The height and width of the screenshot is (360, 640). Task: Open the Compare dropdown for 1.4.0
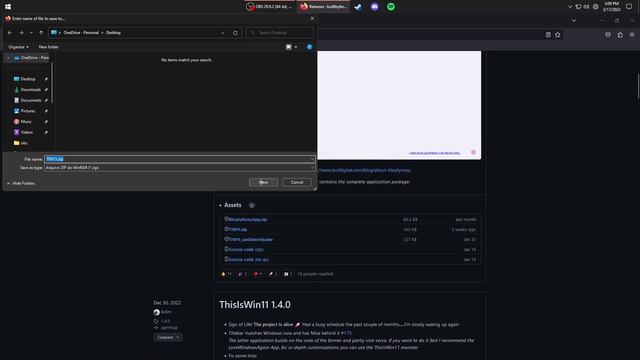pyautogui.click(x=168, y=338)
